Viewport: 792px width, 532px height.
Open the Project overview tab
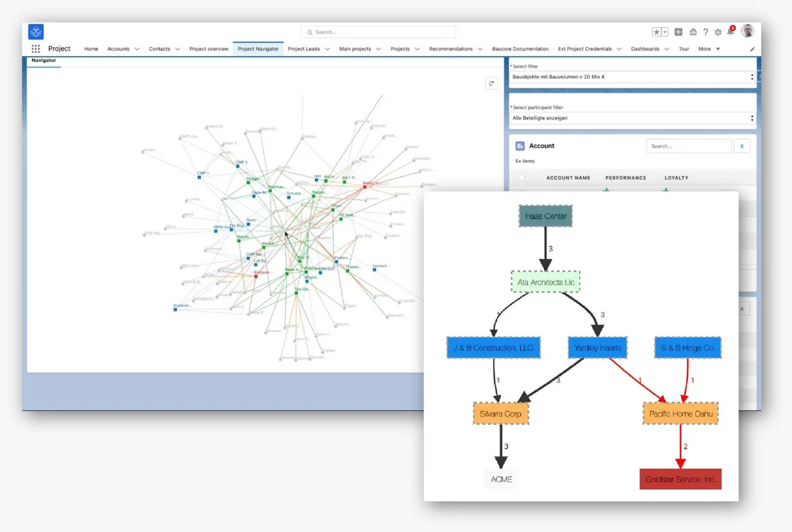(x=209, y=49)
